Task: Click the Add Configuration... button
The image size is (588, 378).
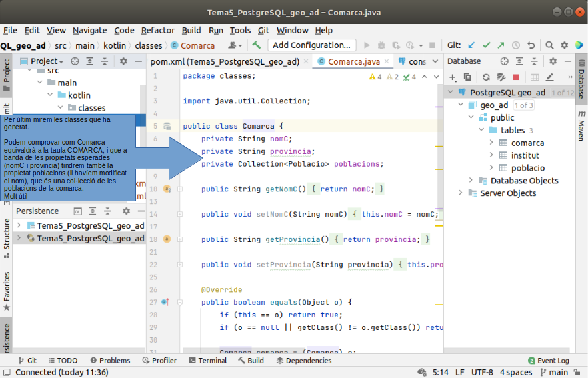Action: click(311, 45)
